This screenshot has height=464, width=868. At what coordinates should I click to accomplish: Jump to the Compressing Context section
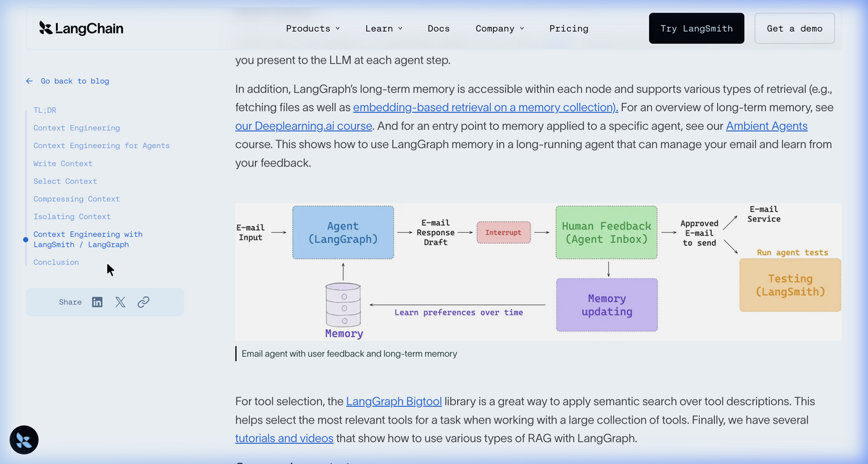[76, 199]
